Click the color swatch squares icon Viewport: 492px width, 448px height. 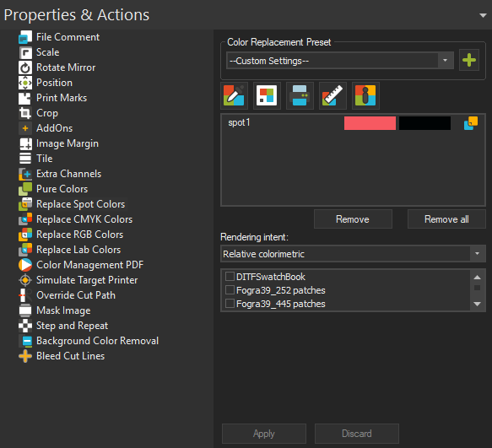coord(267,95)
